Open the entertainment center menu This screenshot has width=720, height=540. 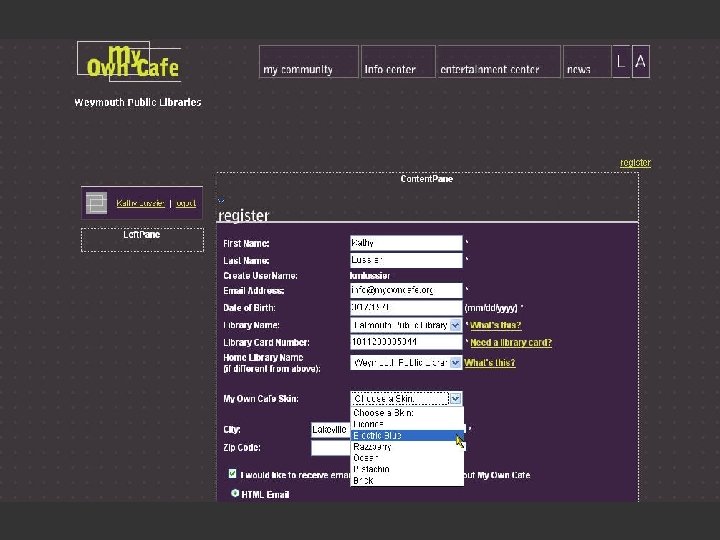tap(499, 62)
